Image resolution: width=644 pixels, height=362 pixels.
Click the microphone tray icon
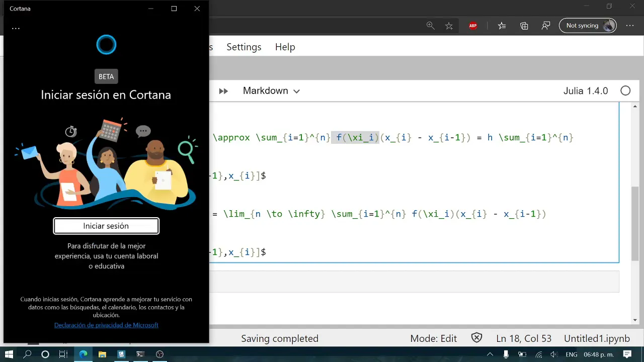[506, 354]
